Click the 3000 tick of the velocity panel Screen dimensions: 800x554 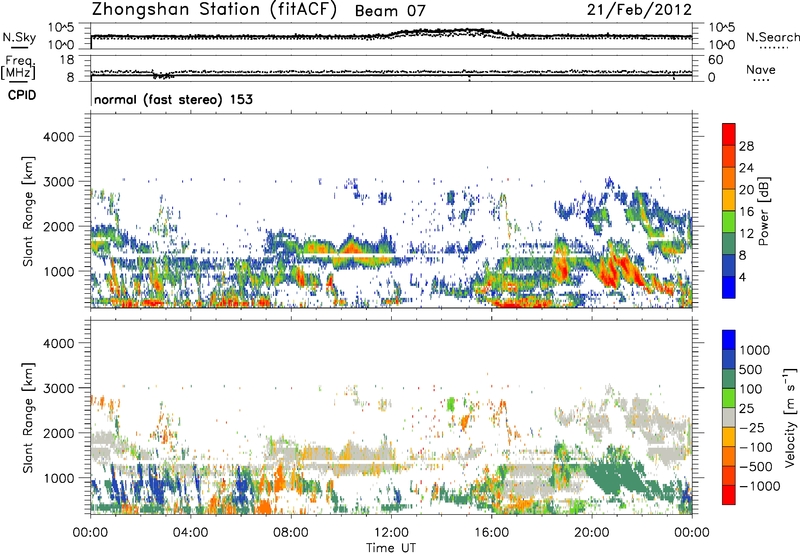pyautogui.click(x=58, y=388)
